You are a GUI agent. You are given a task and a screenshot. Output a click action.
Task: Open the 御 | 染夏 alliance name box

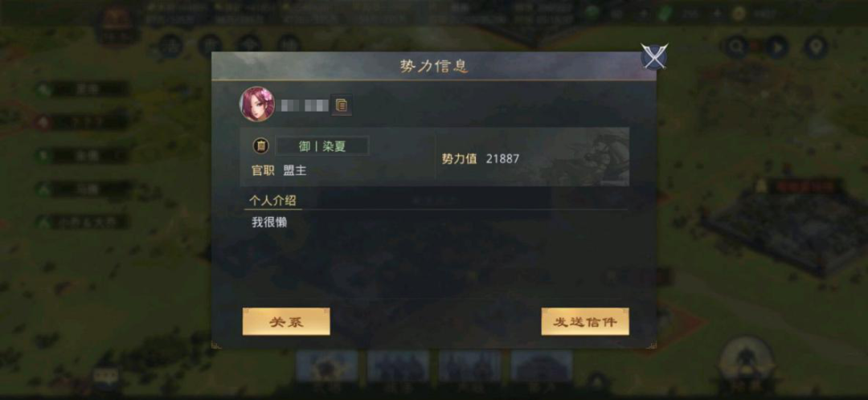click(322, 146)
